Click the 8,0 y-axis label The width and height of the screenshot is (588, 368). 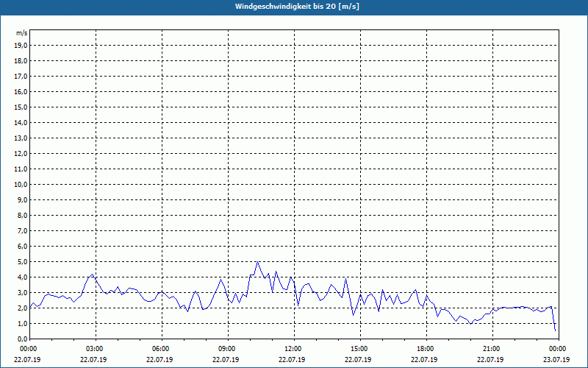[x=22, y=215]
